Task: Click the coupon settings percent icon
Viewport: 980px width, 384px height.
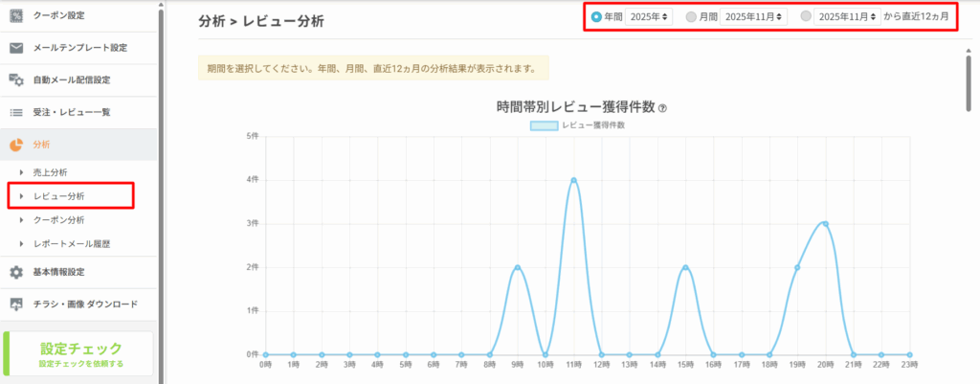Action: [x=16, y=15]
